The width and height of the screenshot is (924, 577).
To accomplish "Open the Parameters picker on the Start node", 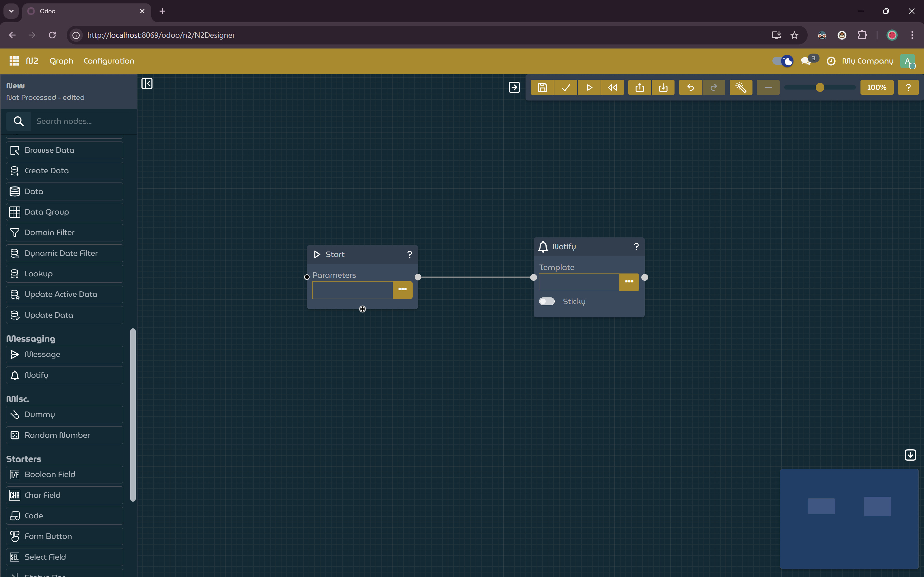I will click(402, 290).
